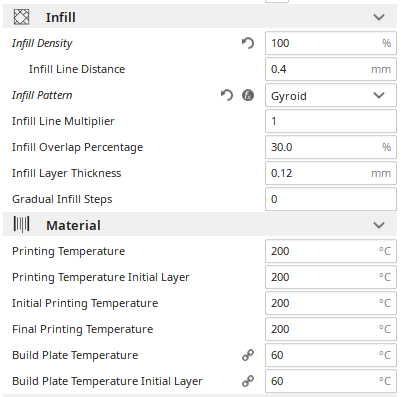
Task: Click the Material section header label
Action: point(73,225)
